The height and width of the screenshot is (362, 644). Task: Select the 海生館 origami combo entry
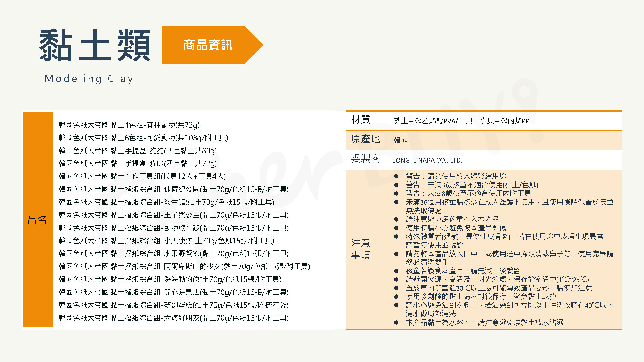pos(166,202)
